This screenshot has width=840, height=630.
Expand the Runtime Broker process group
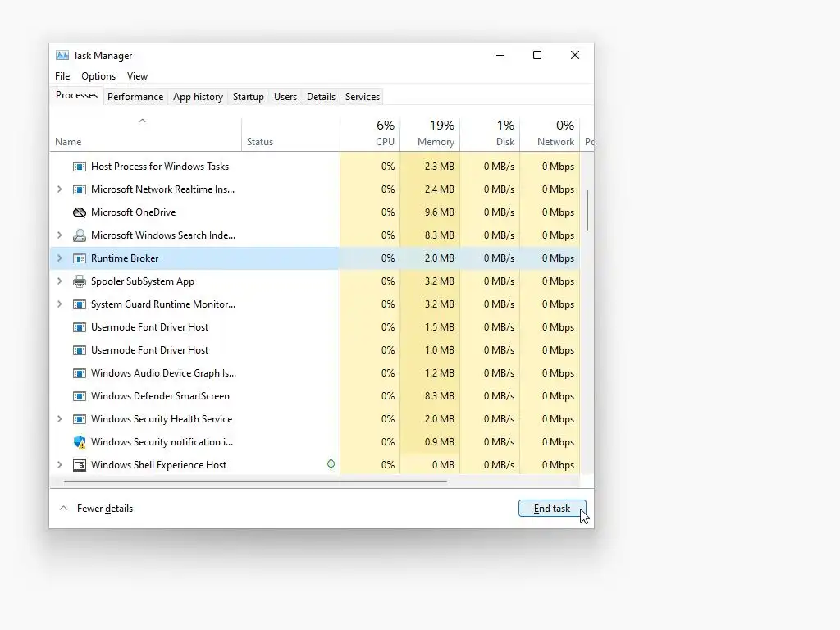(x=59, y=258)
